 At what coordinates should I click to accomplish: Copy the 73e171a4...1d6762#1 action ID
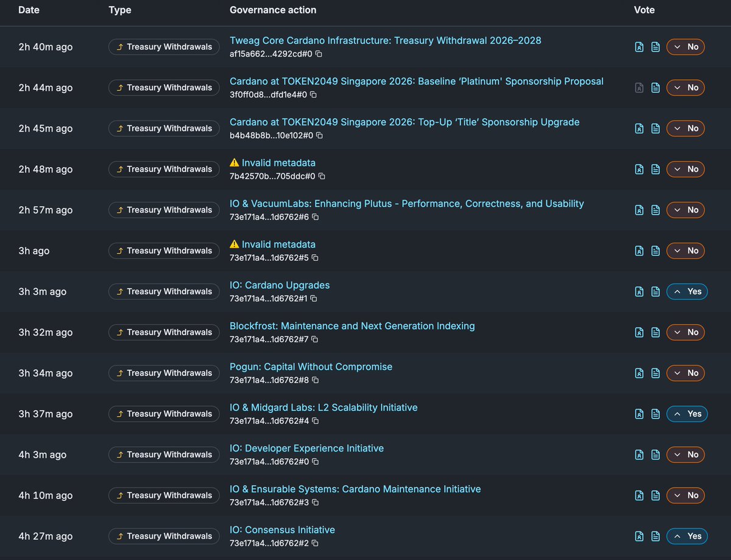pos(313,299)
